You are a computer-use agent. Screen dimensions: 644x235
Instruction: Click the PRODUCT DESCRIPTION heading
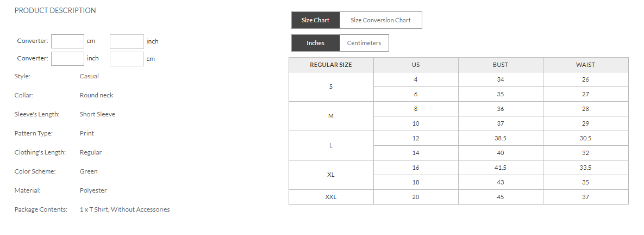tap(55, 10)
